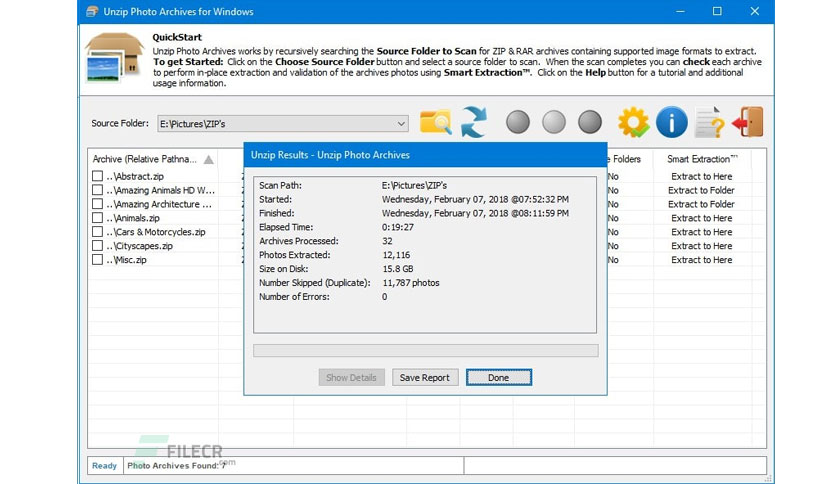Click the Choose Source Folder icon
The image size is (836, 484).
tap(436, 122)
